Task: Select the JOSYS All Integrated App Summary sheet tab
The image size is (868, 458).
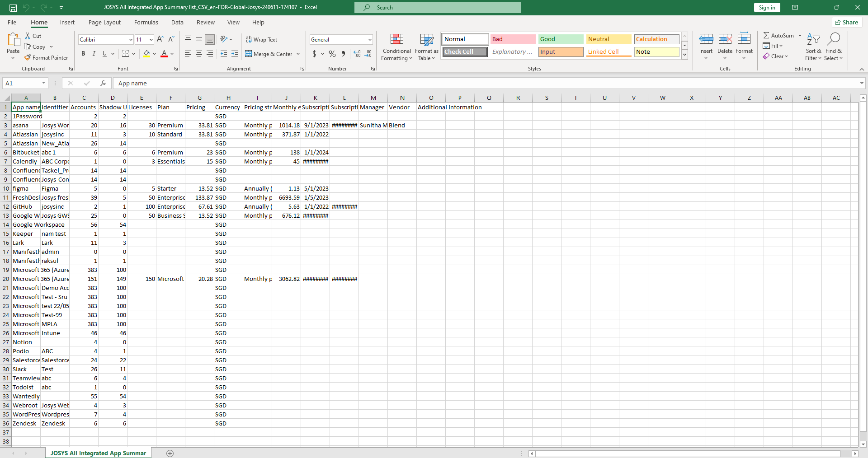Action: point(98,453)
